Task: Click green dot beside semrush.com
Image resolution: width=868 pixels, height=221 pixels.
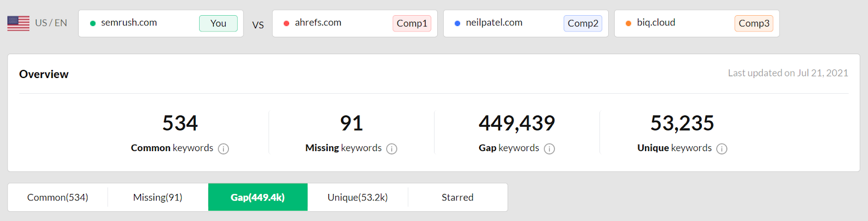Action: pyautogui.click(x=93, y=23)
